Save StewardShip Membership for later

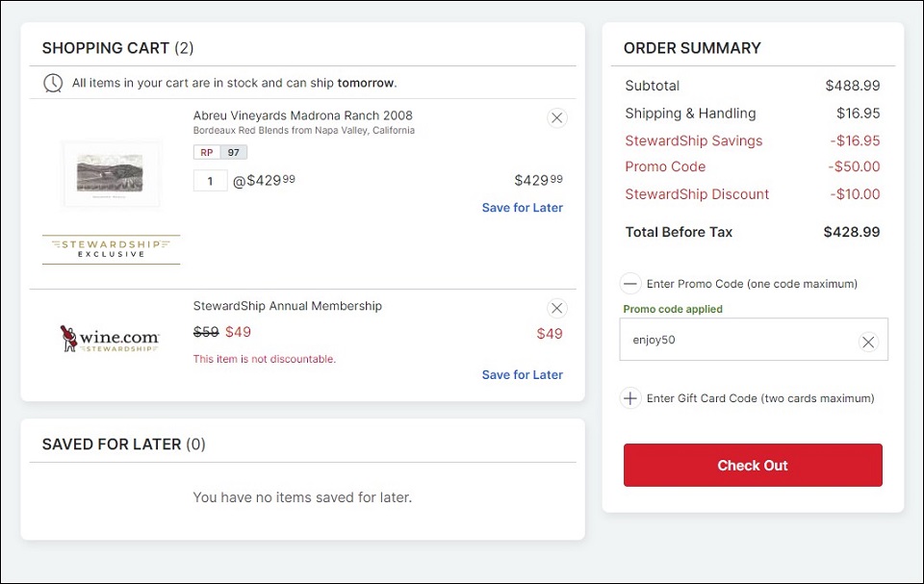click(x=522, y=375)
